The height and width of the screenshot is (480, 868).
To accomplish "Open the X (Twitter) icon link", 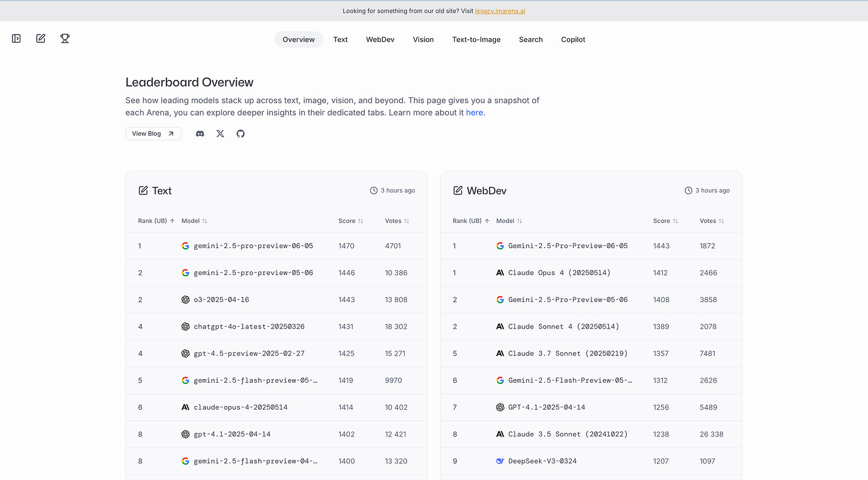I will pyautogui.click(x=221, y=134).
